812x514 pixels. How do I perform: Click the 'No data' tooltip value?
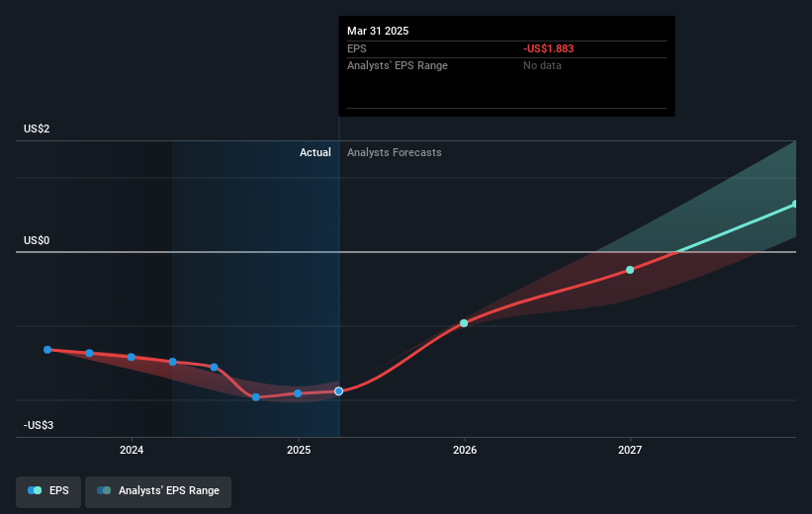click(542, 65)
